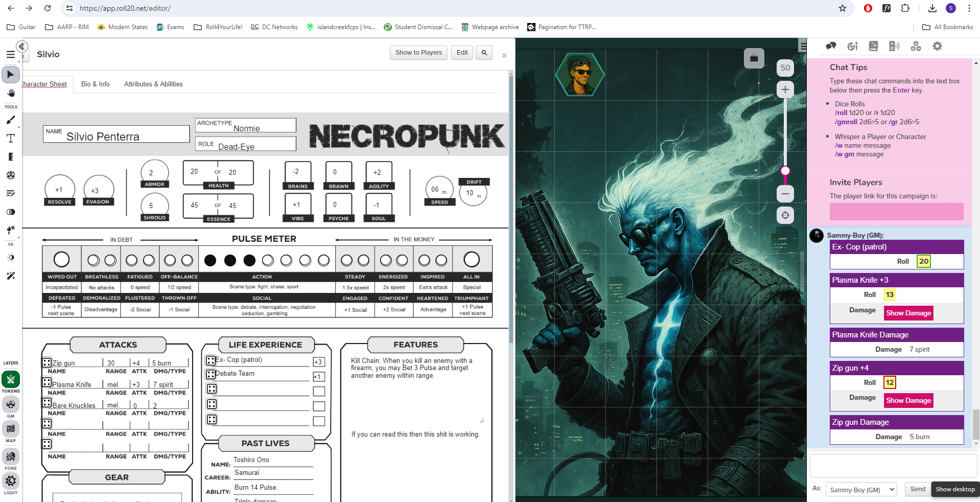Pick the Text tool
This screenshot has width=980, height=502.
[x=11, y=139]
